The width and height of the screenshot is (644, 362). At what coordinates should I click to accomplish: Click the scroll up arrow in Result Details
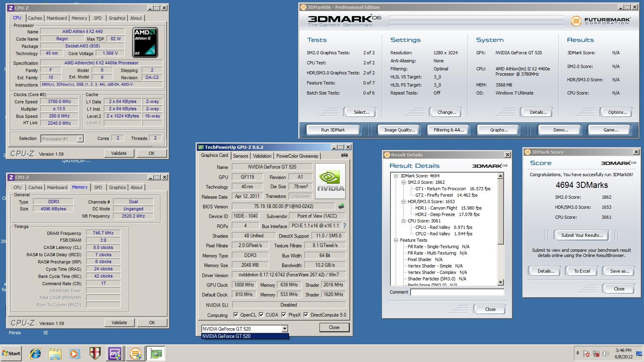pos(501,176)
